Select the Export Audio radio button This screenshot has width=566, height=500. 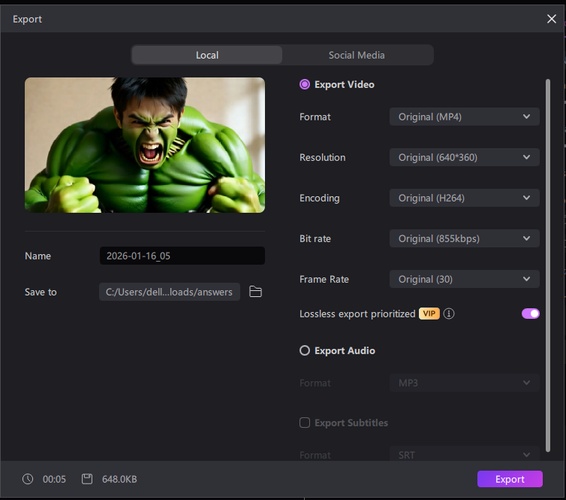pyautogui.click(x=305, y=351)
